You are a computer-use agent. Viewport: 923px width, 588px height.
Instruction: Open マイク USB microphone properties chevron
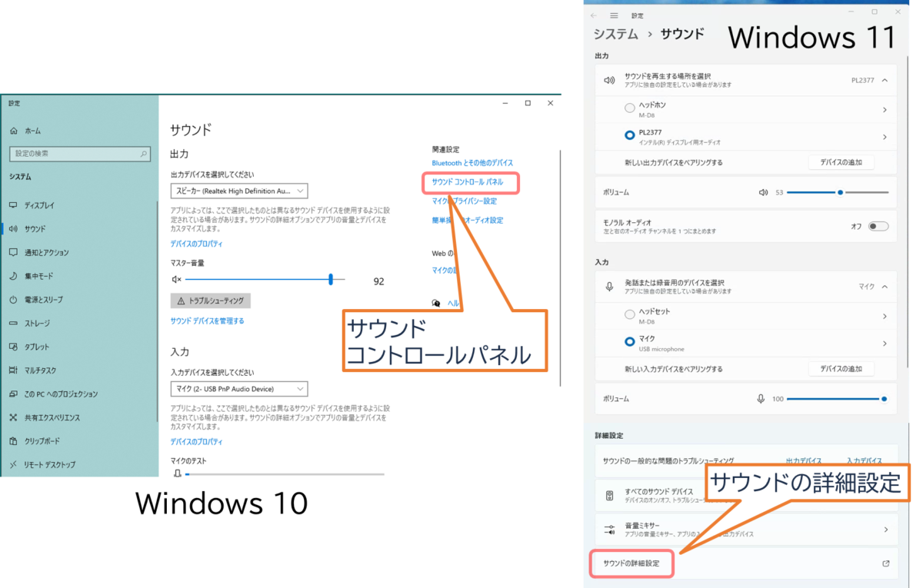pyautogui.click(x=885, y=343)
